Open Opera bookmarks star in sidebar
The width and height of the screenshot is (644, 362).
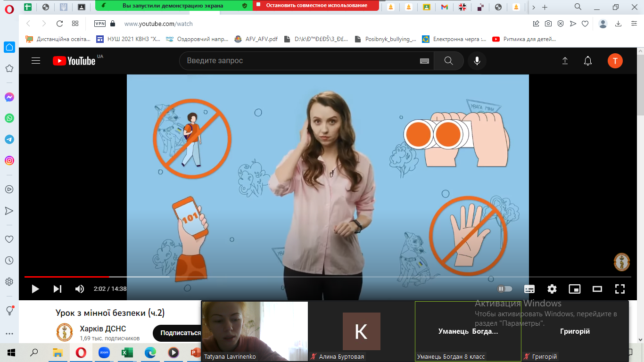click(x=9, y=68)
